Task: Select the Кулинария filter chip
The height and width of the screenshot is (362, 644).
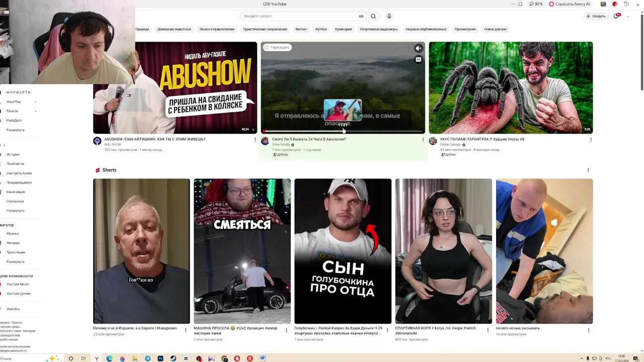Action: click(x=343, y=29)
